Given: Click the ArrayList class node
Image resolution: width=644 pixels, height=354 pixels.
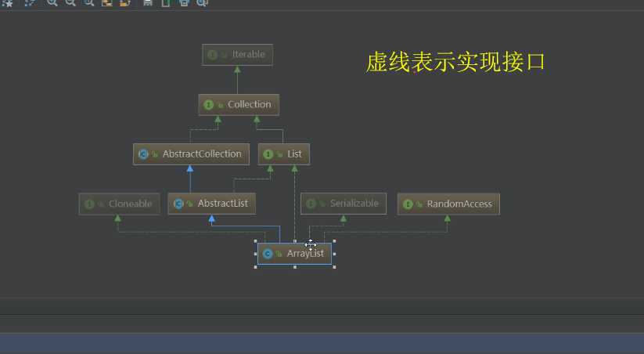Looking at the screenshot, I should click(294, 254).
